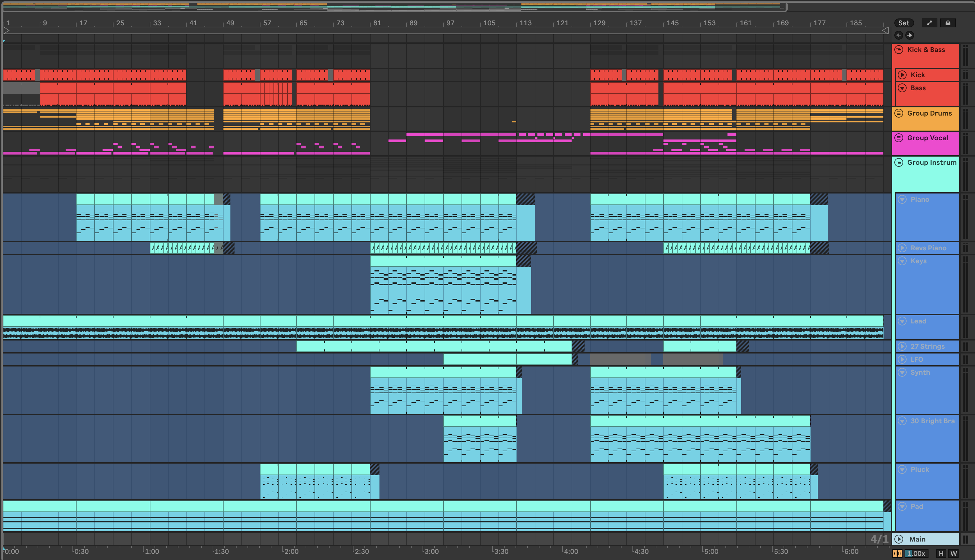Toggle the W optimize width button

[953, 554]
